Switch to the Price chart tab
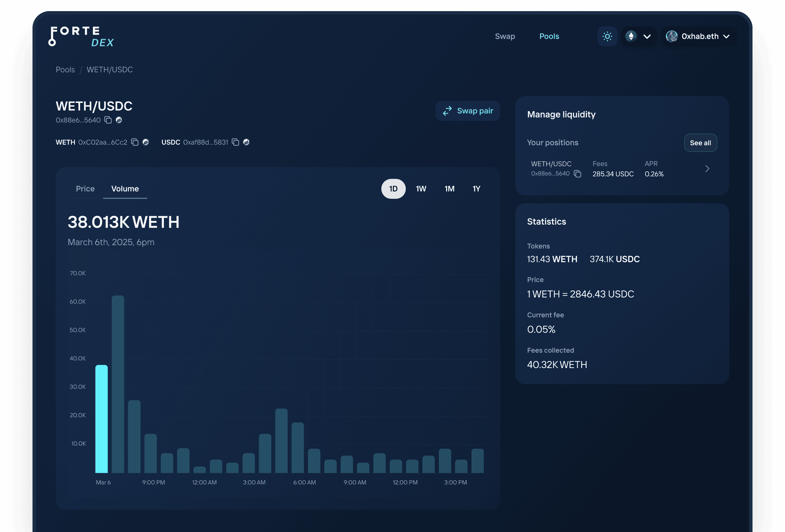Image resolution: width=785 pixels, height=532 pixels. tap(85, 189)
